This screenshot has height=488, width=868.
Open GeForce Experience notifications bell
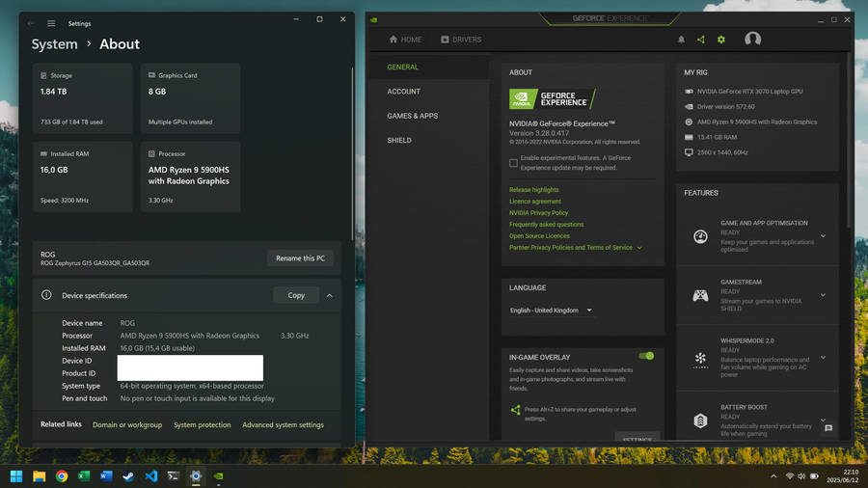coord(681,40)
